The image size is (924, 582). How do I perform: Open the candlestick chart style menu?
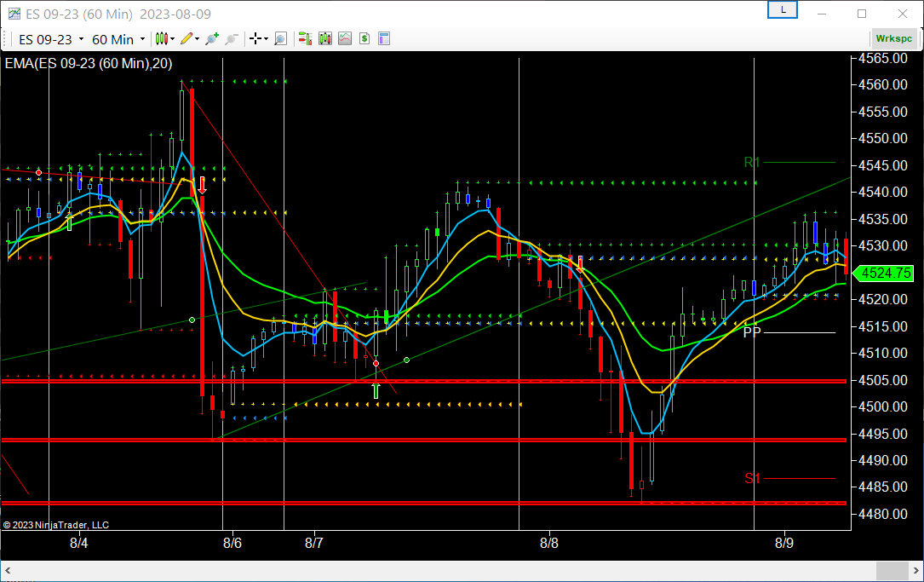[164, 39]
